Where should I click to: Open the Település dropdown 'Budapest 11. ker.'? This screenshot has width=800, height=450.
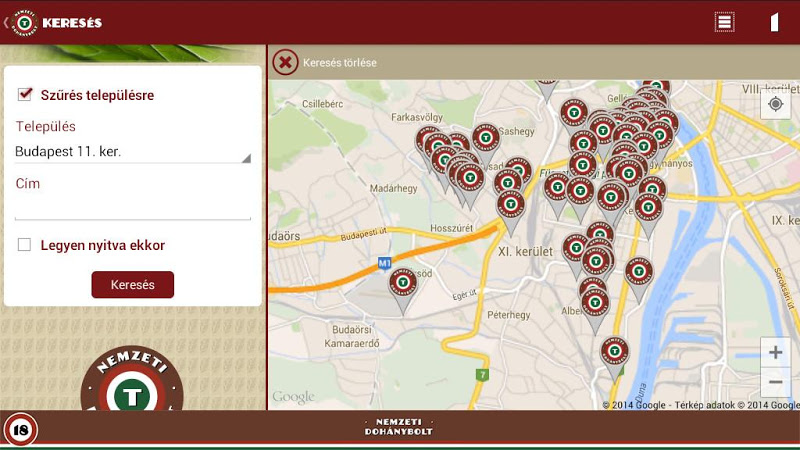[133, 152]
